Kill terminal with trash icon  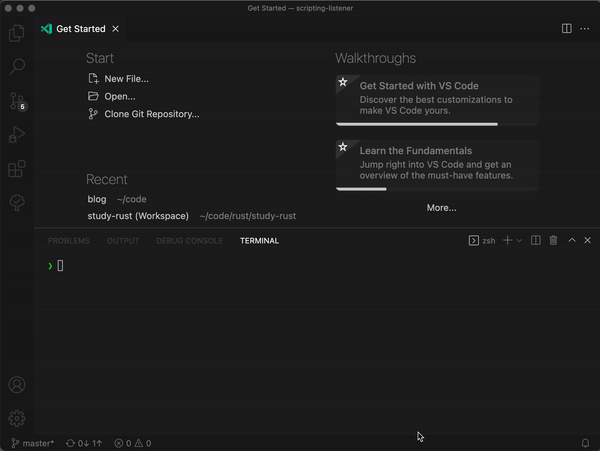coord(553,240)
